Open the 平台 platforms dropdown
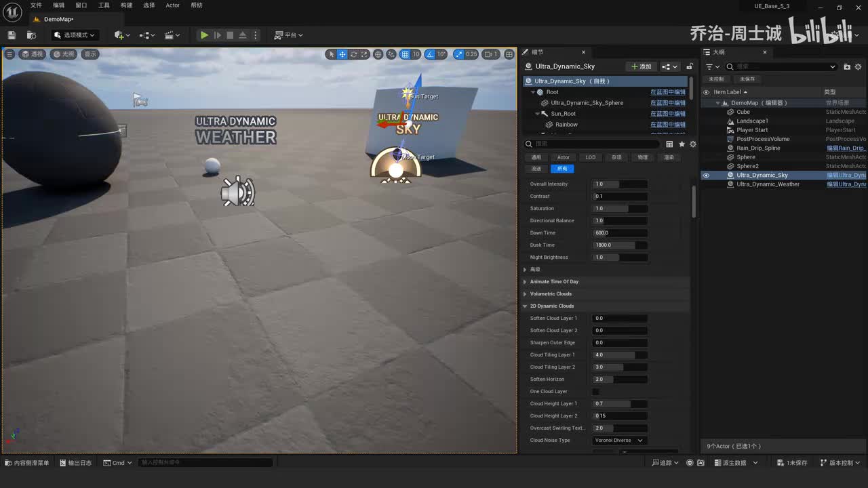This screenshot has width=868, height=488. point(289,35)
